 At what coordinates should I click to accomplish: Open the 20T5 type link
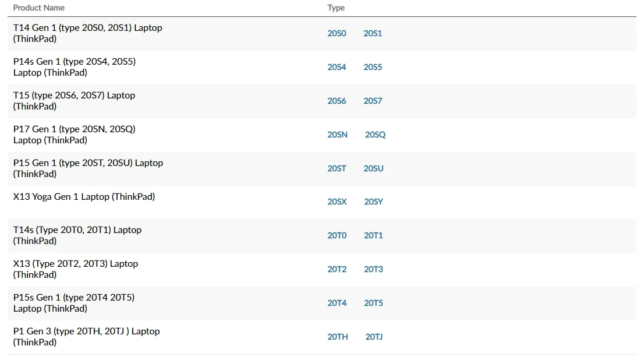[373, 303]
